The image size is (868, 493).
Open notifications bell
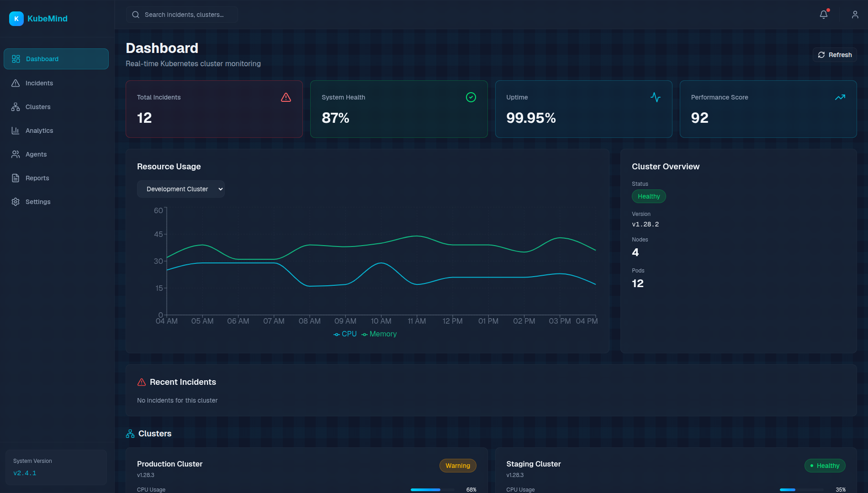824,15
